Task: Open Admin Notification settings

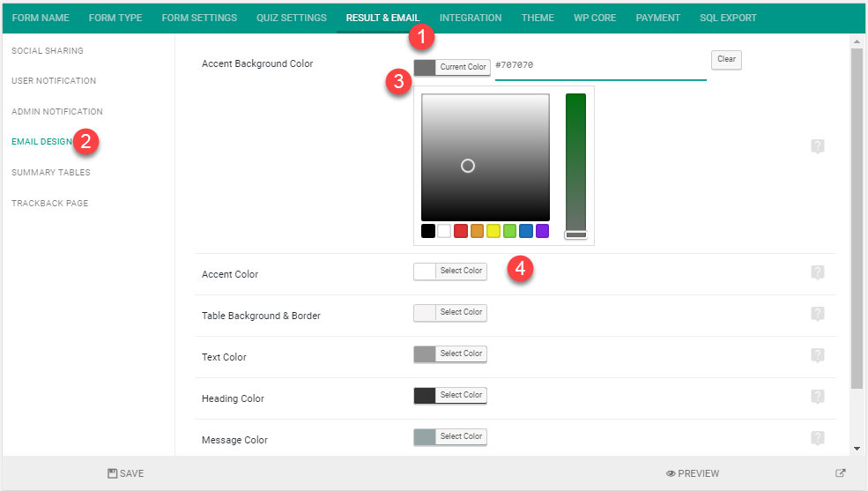Action: (57, 112)
